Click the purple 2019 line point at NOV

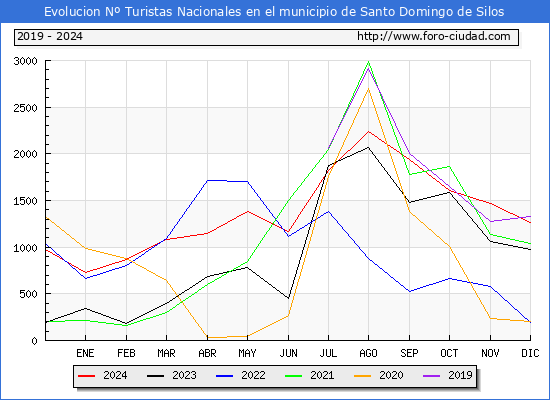tap(490, 221)
